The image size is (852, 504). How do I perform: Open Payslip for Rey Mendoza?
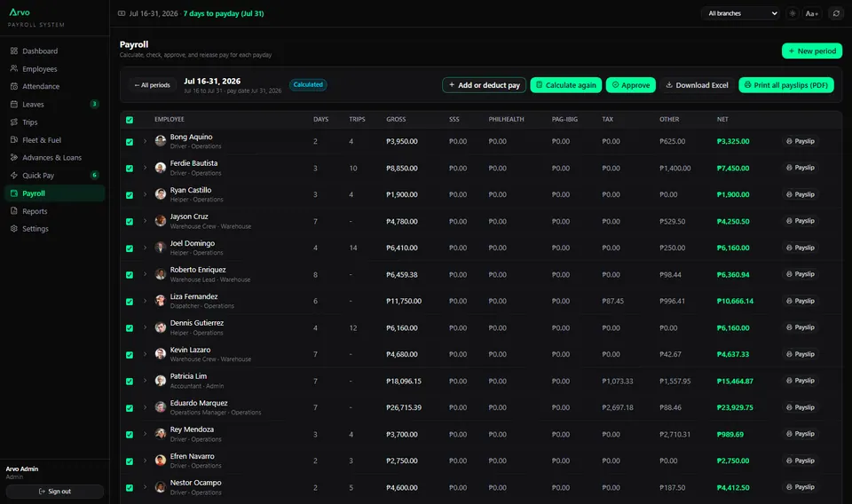(800, 434)
